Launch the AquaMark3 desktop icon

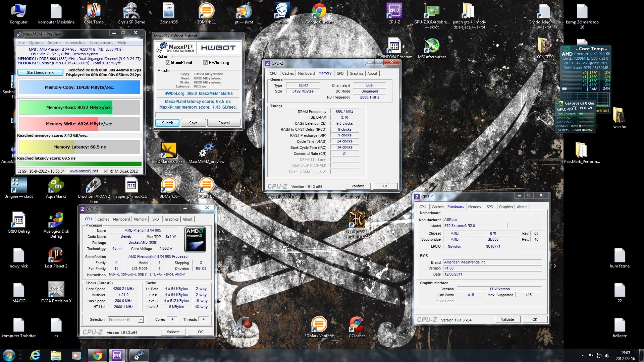[x=56, y=188]
